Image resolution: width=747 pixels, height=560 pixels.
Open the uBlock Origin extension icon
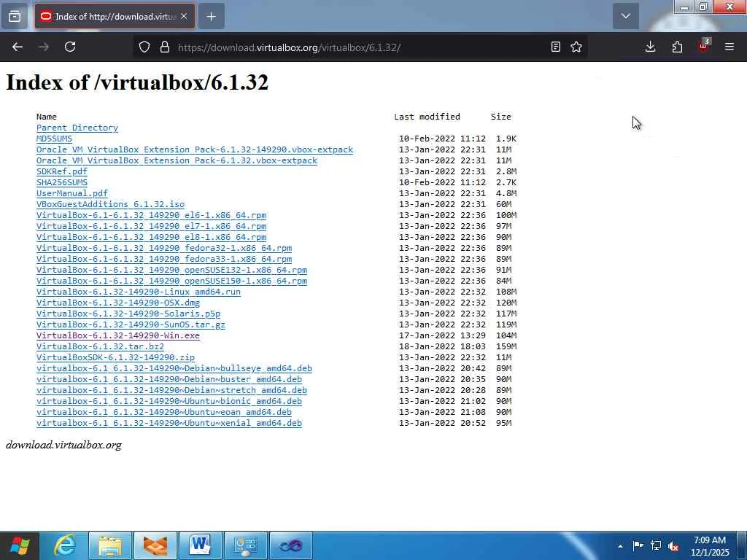pyautogui.click(x=704, y=46)
